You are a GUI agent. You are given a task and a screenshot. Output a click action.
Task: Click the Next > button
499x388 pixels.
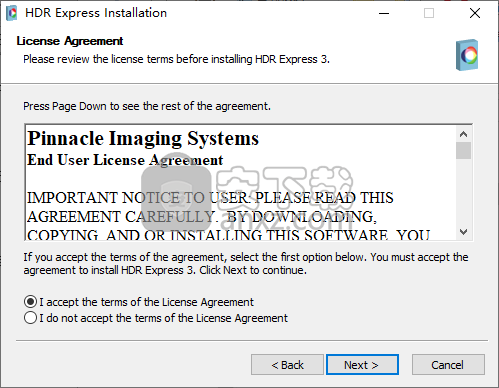(362, 365)
